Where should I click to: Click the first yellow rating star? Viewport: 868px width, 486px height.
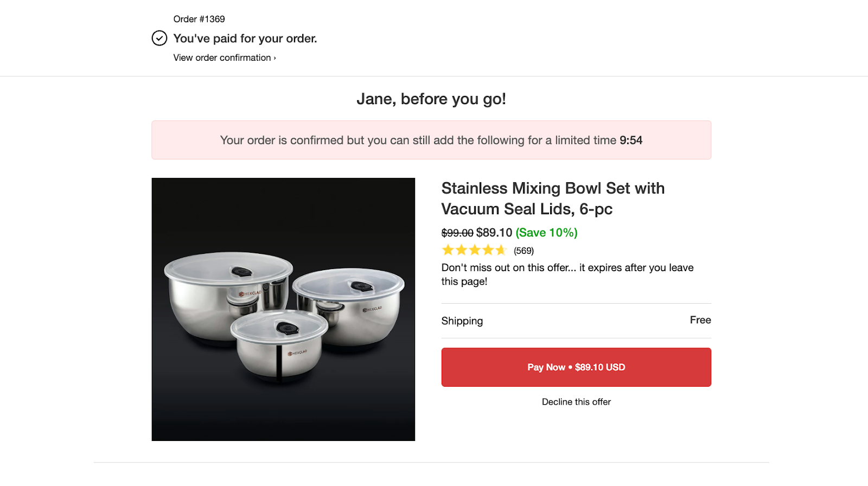pyautogui.click(x=448, y=250)
